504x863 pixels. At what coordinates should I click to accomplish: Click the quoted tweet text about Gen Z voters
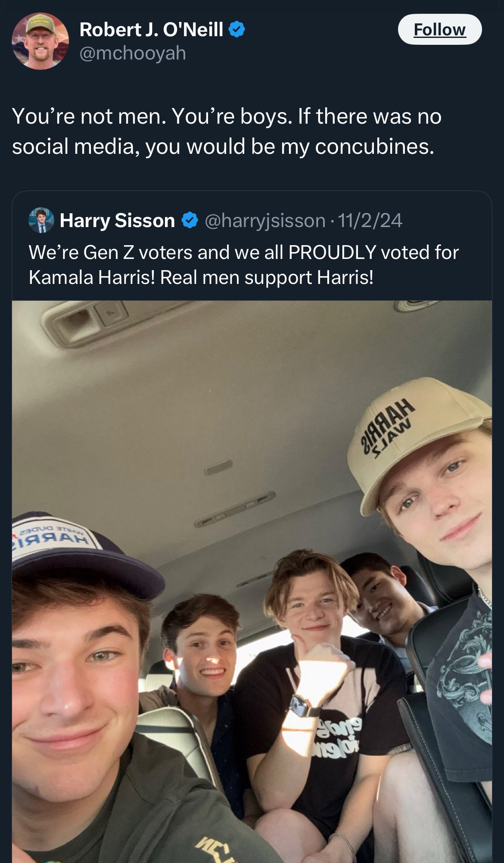tap(244, 265)
